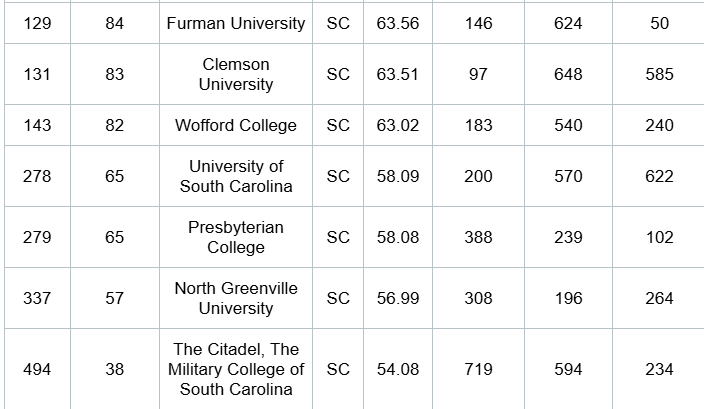Select the rank 337 cell
This screenshot has width=708, height=409.
coord(37,298)
